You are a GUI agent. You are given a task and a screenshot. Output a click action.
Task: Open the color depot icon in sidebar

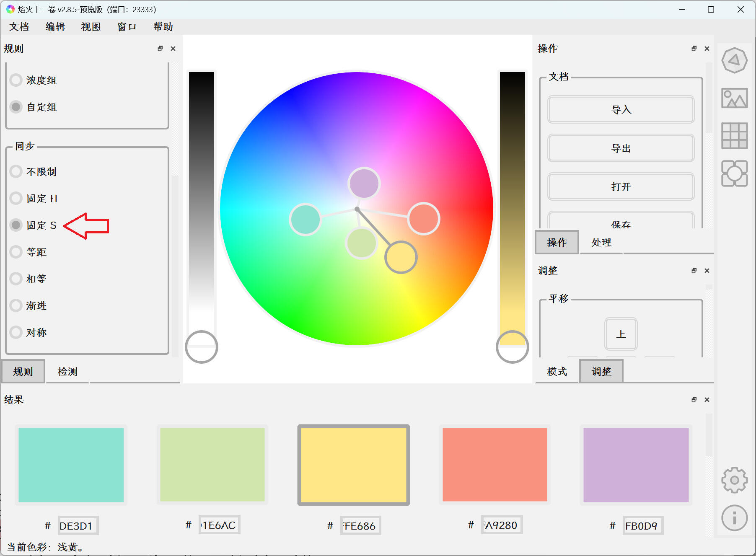[734, 173]
